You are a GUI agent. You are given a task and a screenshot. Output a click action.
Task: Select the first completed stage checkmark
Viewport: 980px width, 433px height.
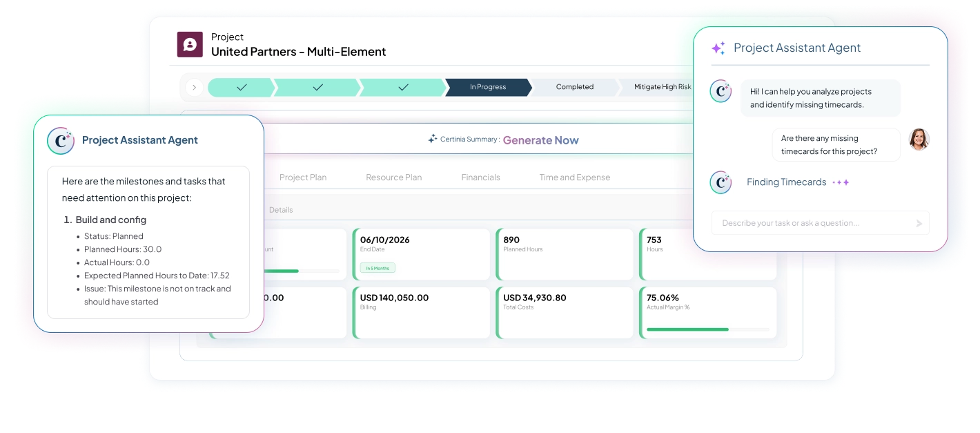[242, 88]
